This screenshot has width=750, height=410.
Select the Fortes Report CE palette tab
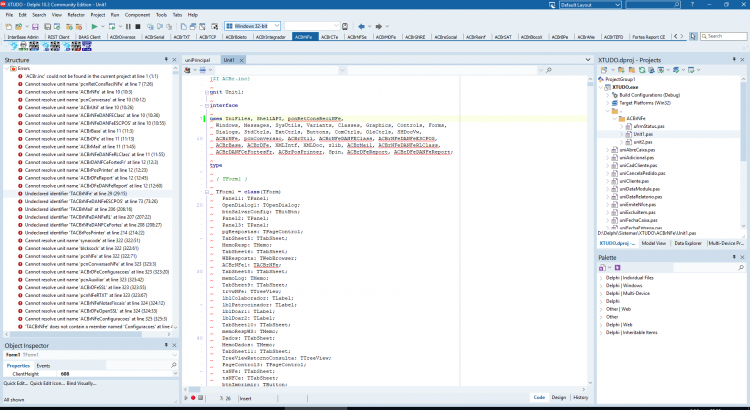(x=649, y=37)
